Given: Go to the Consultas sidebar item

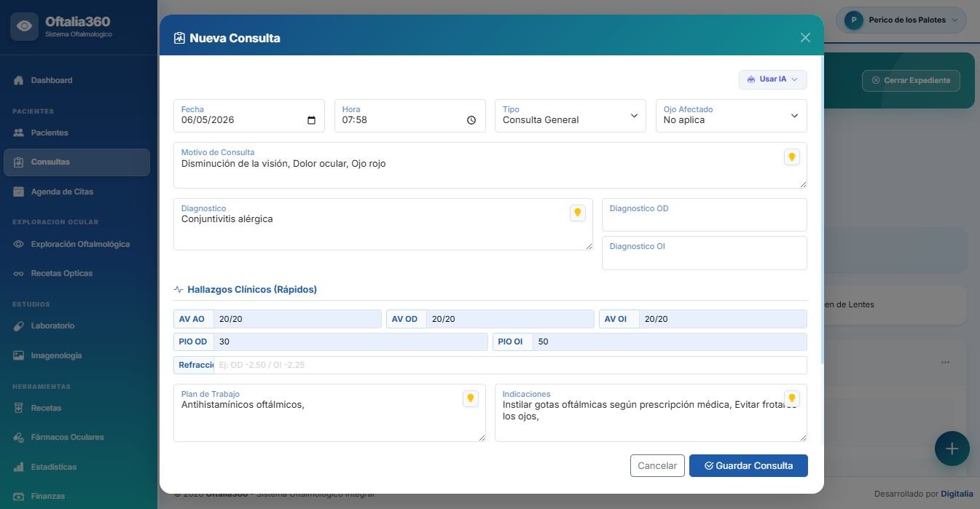Looking at the screenshot, I should click(77, 162).
